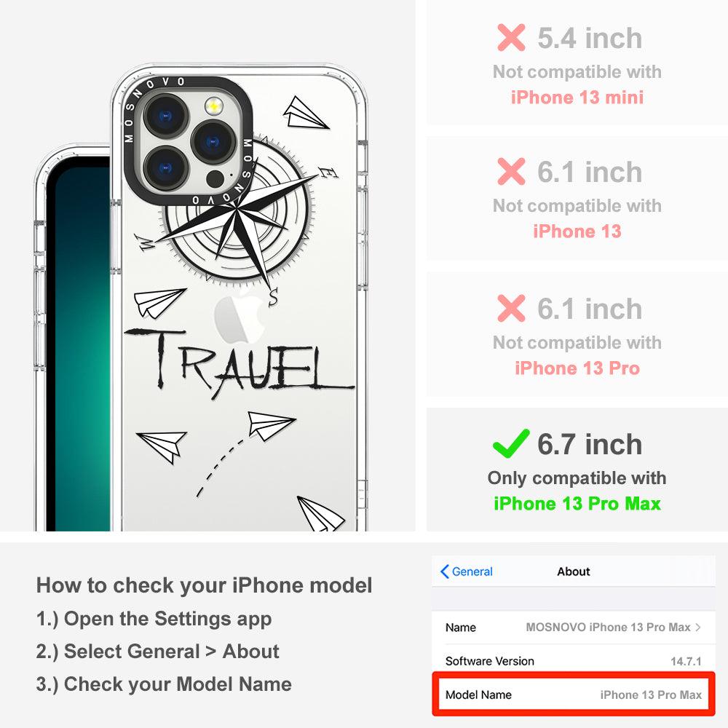This screenshot has height=728, width=728.
Task: Click the TRAVEL text on the case
Action: pos(239,362)
